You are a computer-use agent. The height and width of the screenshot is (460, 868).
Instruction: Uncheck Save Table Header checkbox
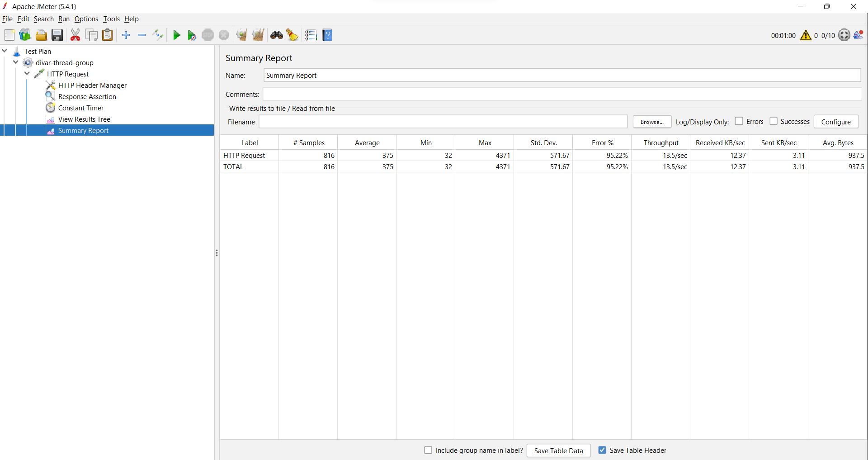pos(602,450)
